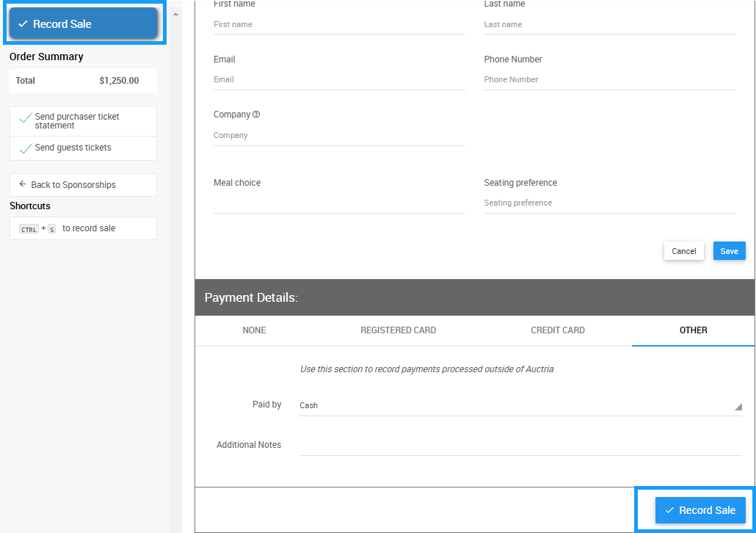The image size is (756, 533).
Task: Select the CREDIT CARD payment tab
Action: click(558, 330)
